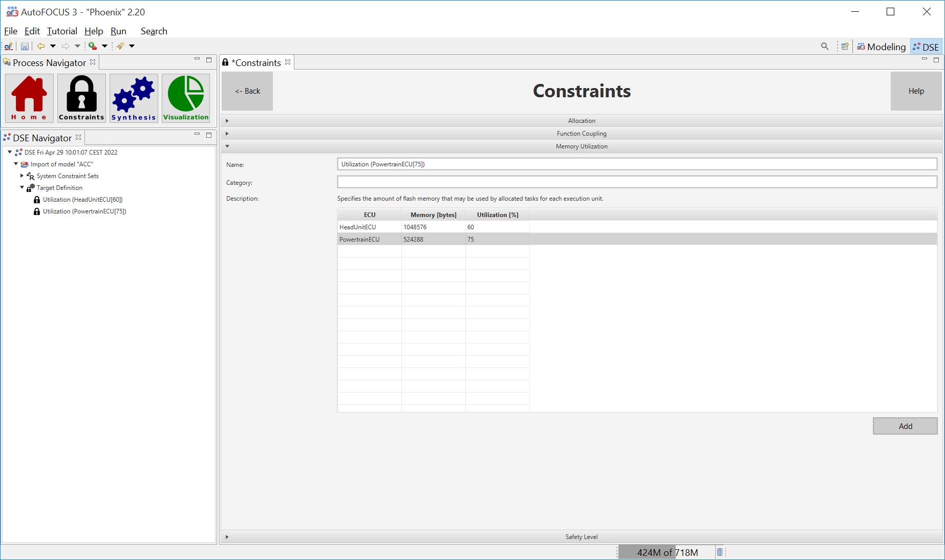Image resolution: width=945 pixels, height=560 pixels.
Task: Click the grayed Forward navigation arrow
Action: [66, 46]
